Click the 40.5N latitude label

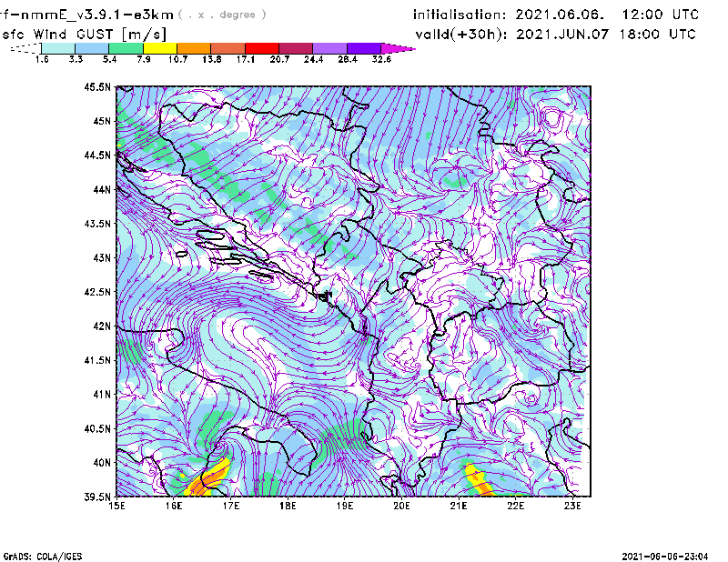97,429
